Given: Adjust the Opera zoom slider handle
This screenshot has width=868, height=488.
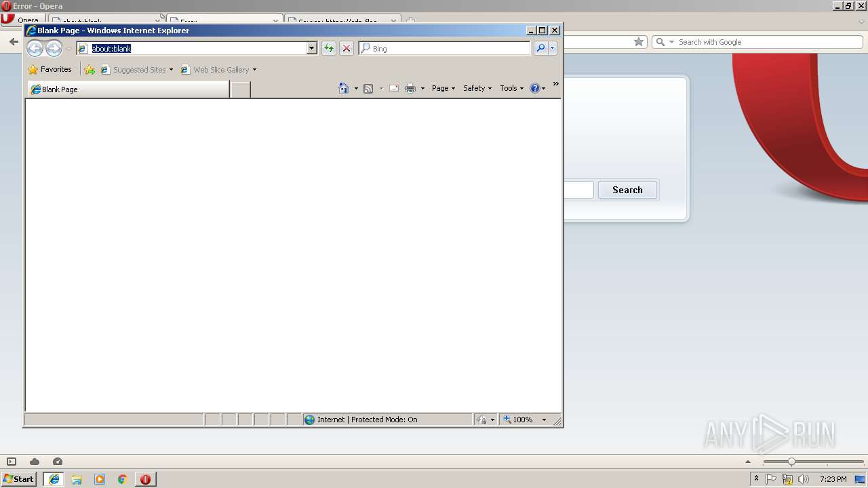Looking at the screenshot, I should [791, 462].
